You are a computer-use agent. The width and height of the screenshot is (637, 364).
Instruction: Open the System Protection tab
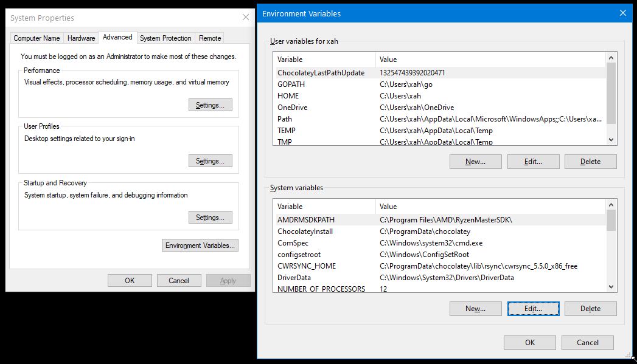click(x=165, y=38)
